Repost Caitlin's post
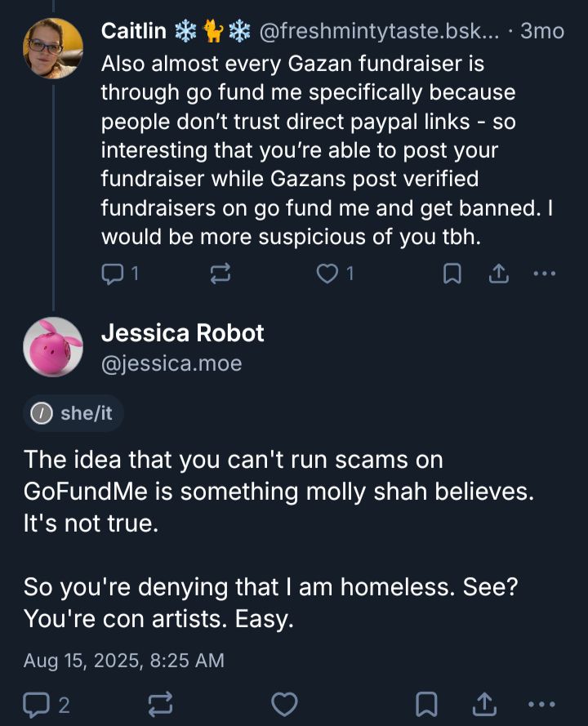This screenshot has height=726, width=588. click(x=220, y=275)
